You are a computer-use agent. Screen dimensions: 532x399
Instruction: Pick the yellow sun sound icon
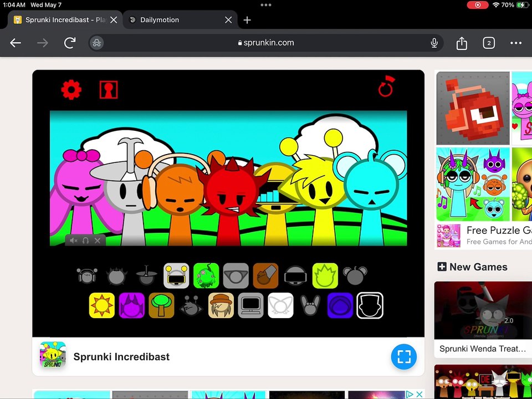102,305
